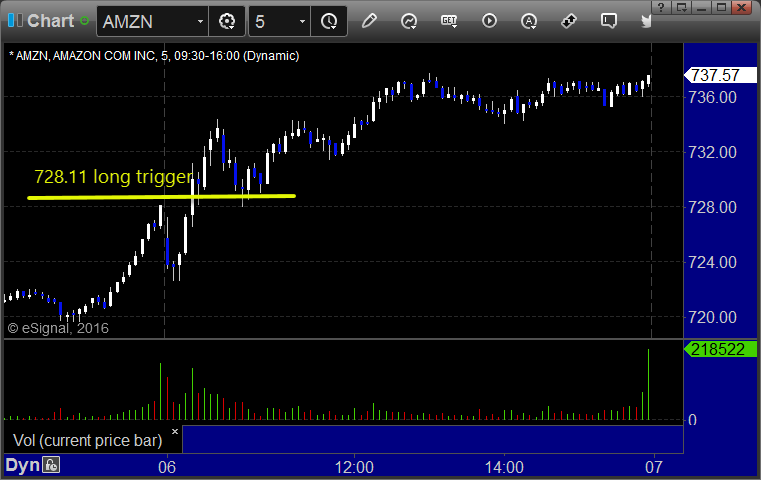
Task: Click the 218522 volume value marker
Action: [x=720, y=349]
